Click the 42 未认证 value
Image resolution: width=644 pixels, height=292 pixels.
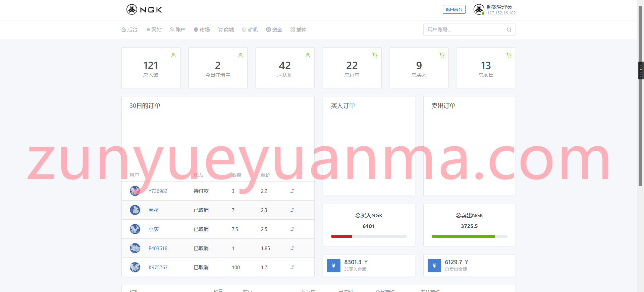coord(285,65)
